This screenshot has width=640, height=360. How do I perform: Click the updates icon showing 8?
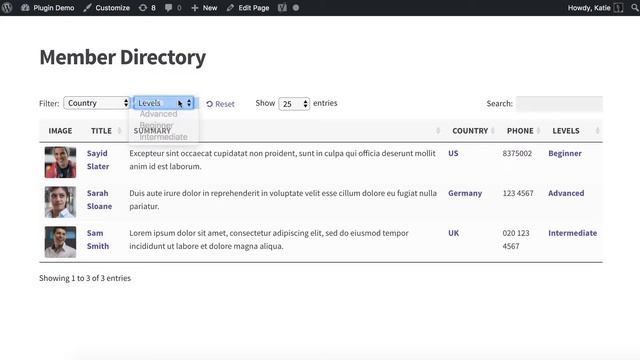coord(147,8)
